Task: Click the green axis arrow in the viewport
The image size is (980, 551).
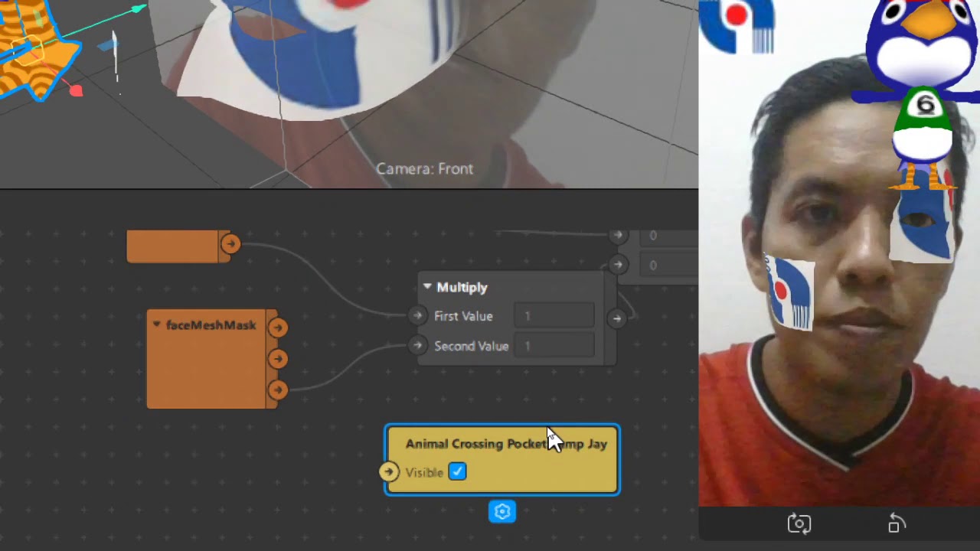Action: coord(138,9)
